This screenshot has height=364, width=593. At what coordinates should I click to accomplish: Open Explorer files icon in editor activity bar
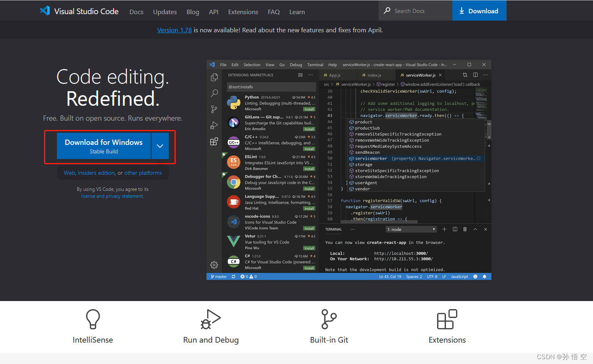click(214, 77)
